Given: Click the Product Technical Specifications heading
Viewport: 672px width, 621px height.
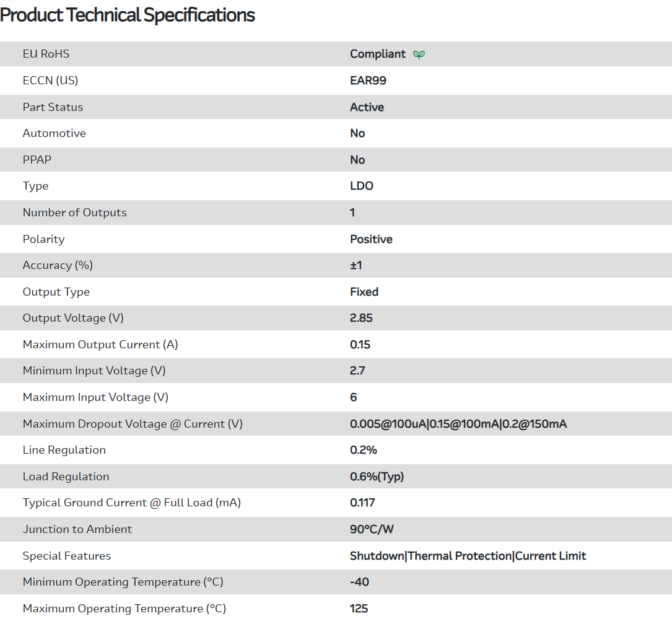Looking at the screenshot, I should coord(128,15).
